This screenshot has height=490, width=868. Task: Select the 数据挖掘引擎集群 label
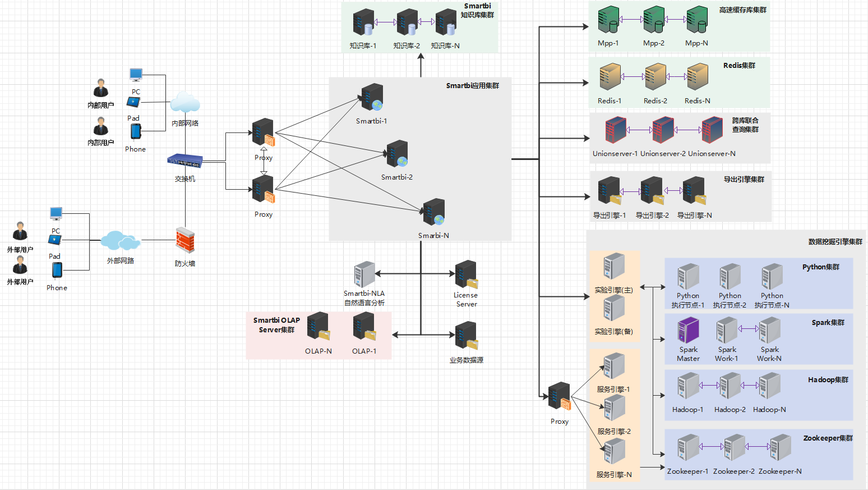pos(835,242)
